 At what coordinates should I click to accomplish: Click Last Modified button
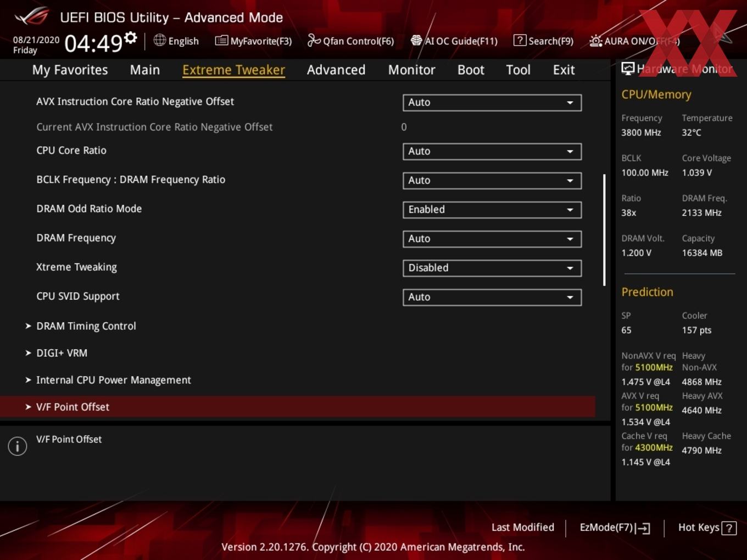click(x=523, y=528)
